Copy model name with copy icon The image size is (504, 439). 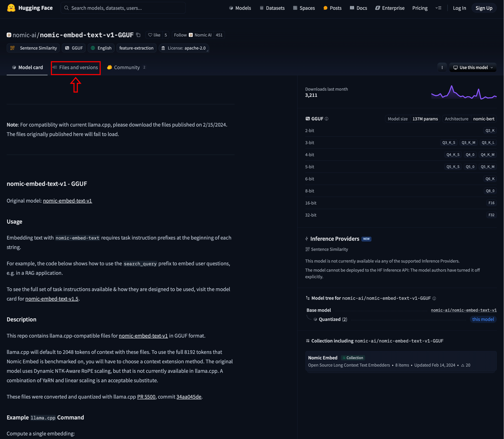(138, 35)
